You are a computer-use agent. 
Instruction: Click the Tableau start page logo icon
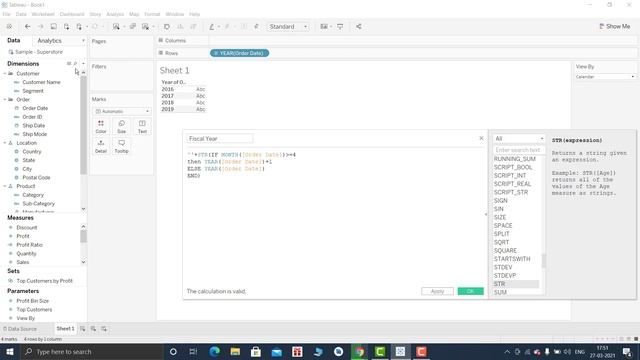click(x=9, y=27)
